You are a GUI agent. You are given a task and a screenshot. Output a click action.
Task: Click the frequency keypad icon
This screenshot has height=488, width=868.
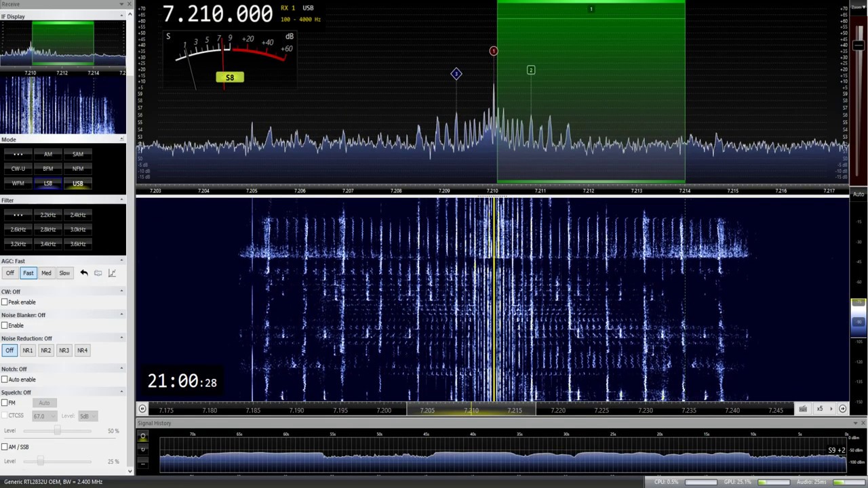point(803,409)
